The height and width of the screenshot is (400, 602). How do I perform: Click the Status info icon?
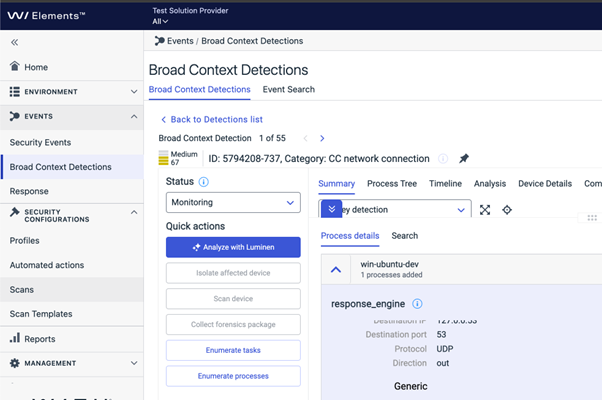203,182
